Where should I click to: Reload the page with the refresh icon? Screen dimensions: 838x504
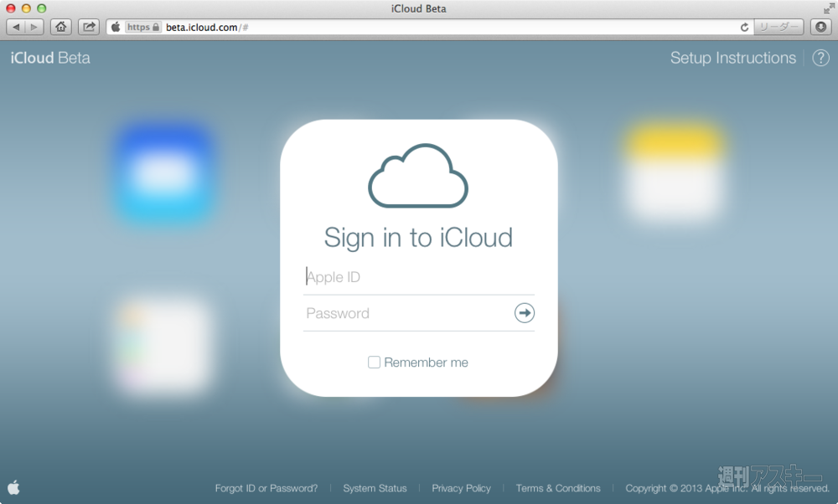(x=744, y=27)
